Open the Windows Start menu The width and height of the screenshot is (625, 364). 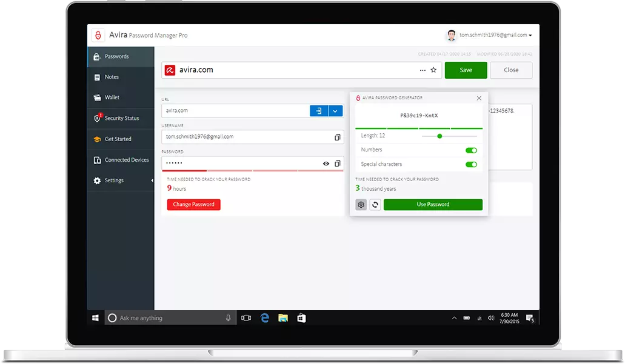(95, 318)
